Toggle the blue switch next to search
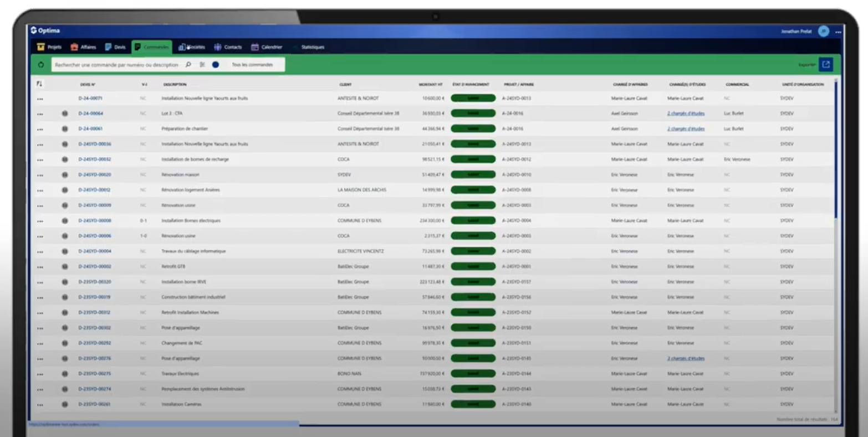The width and height of the screenshot is (868, 437). (x=215, y=64)
